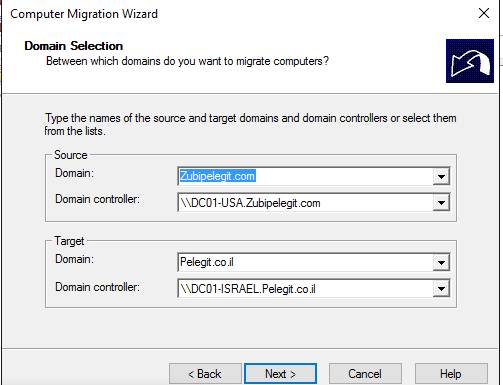
Task: Open the Target Domain controller dropdown
Action: [441, 288]
